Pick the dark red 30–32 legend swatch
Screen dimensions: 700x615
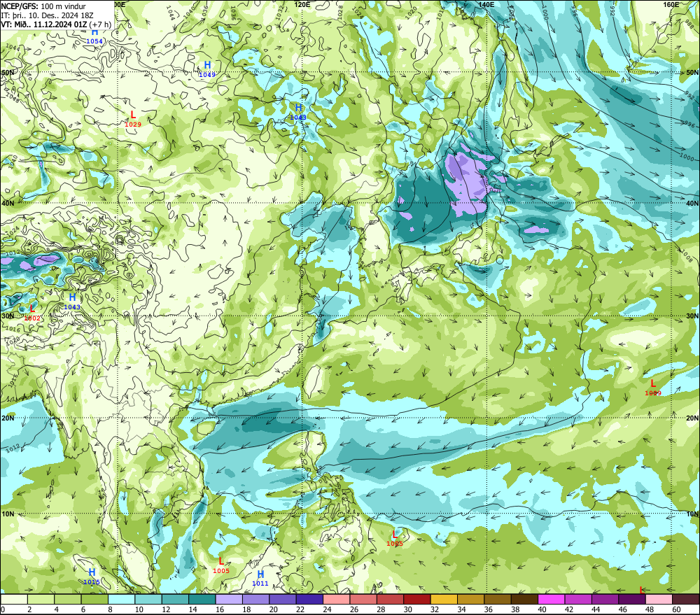417,599
